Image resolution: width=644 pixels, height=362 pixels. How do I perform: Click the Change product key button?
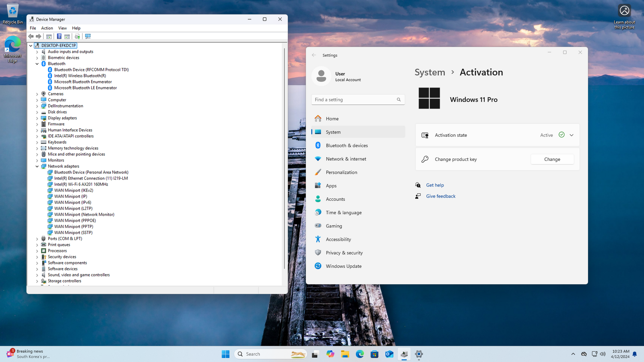(x=552, y=159)
